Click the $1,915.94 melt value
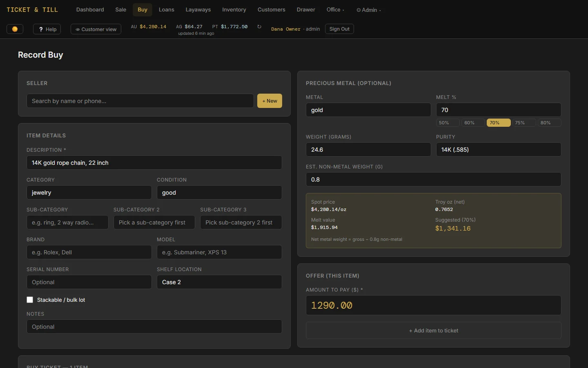Screen dimensions: 588x368 pyautogui.click(x=324, y=227)
